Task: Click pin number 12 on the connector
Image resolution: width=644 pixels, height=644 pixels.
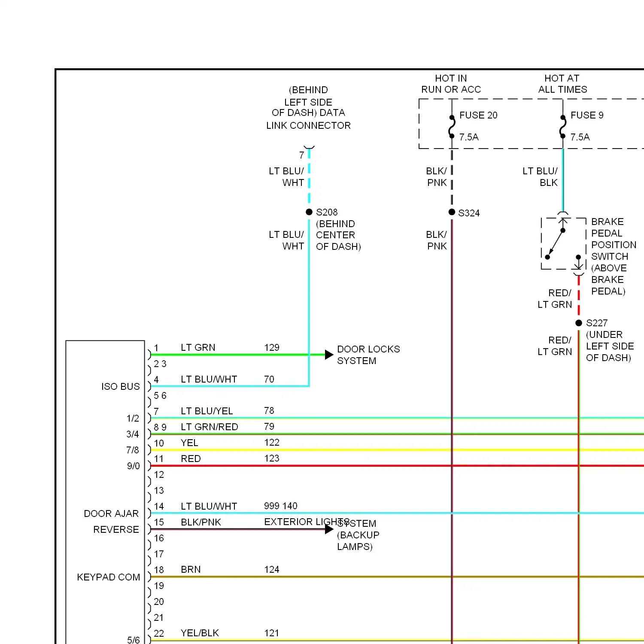Action: coord(159,474)
